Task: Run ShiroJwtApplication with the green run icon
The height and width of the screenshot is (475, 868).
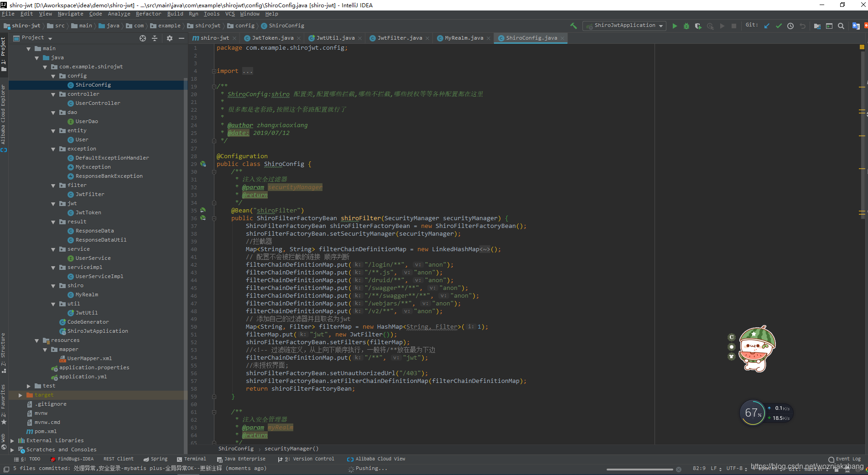Action: pos(675,26)
